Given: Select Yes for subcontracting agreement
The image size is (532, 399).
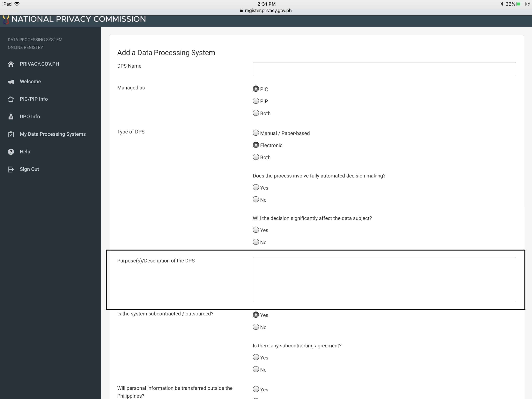Looking at the screenshot, I should point(255,357).
